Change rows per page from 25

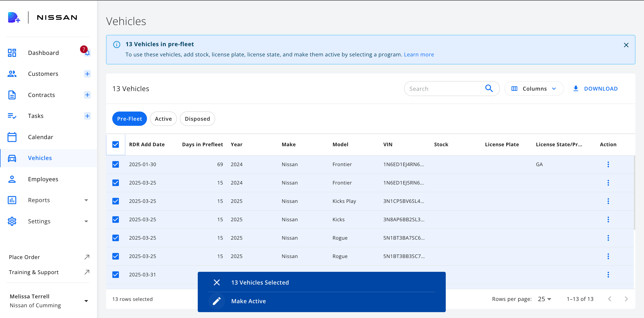pyautogui.click(x=545, y=299)
